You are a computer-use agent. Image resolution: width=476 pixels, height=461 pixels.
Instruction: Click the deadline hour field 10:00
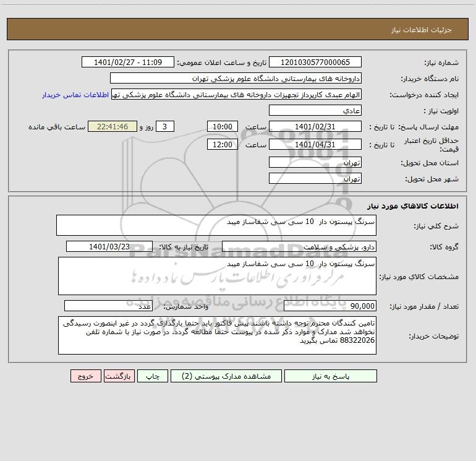(222, 126)
